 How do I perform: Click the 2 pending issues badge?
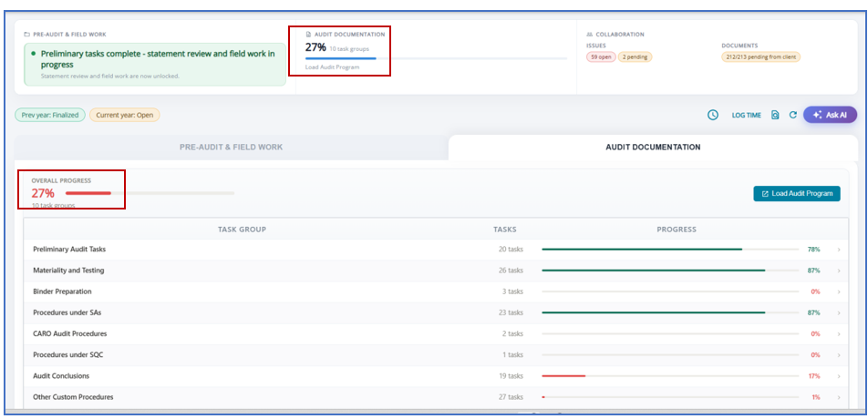[635, 56]
